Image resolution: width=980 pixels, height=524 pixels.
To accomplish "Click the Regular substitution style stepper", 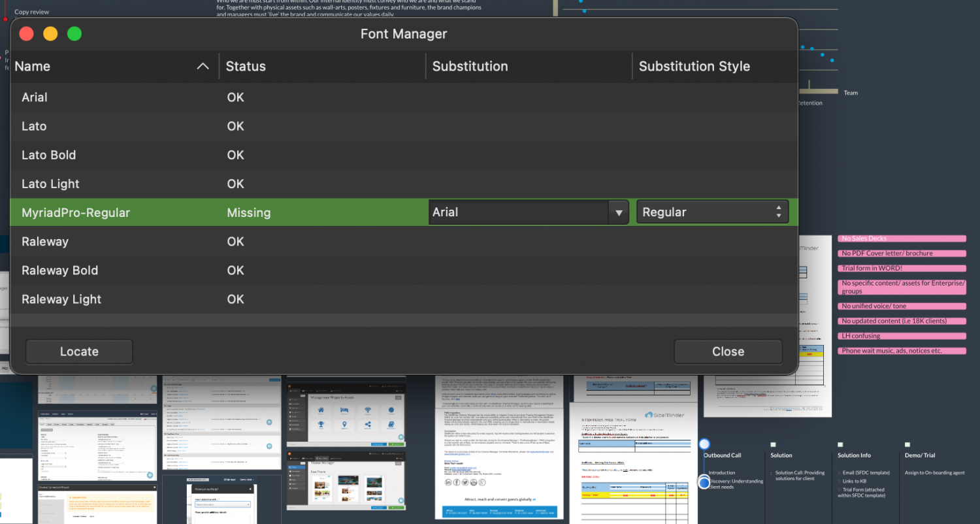I will point(777,212).
